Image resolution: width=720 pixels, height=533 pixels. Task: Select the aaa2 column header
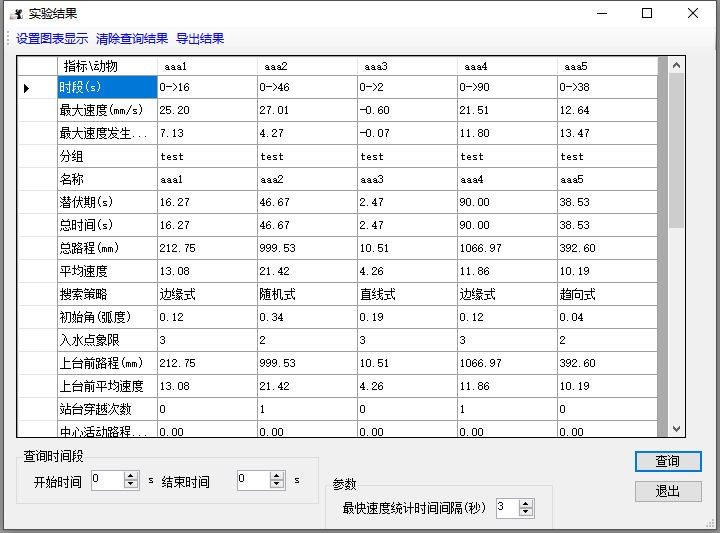click(307, 67)
